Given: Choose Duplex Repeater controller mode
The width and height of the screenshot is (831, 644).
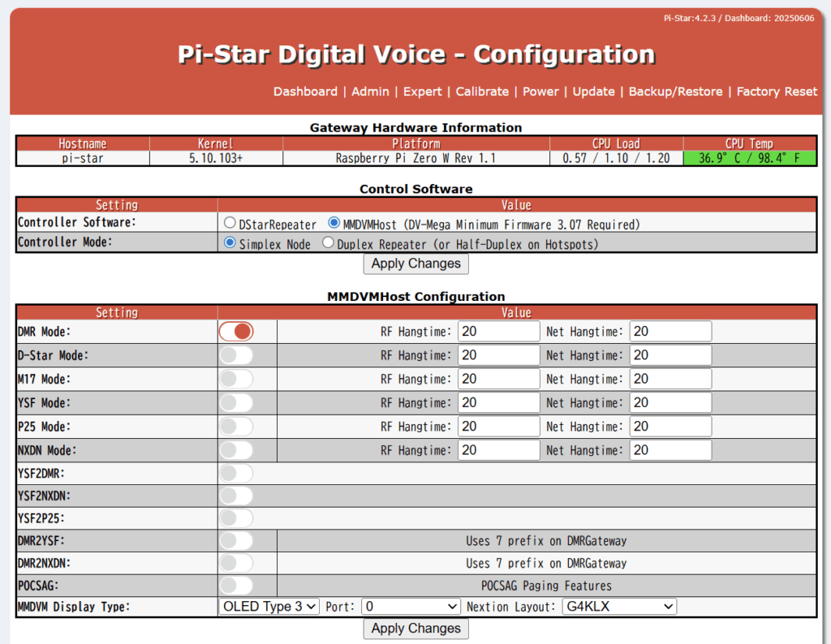Looking at the screenshot, I should [328, 243].
